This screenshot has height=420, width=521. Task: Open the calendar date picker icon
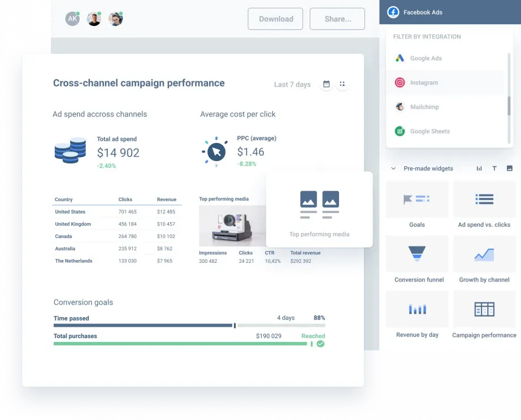point(326,84)
